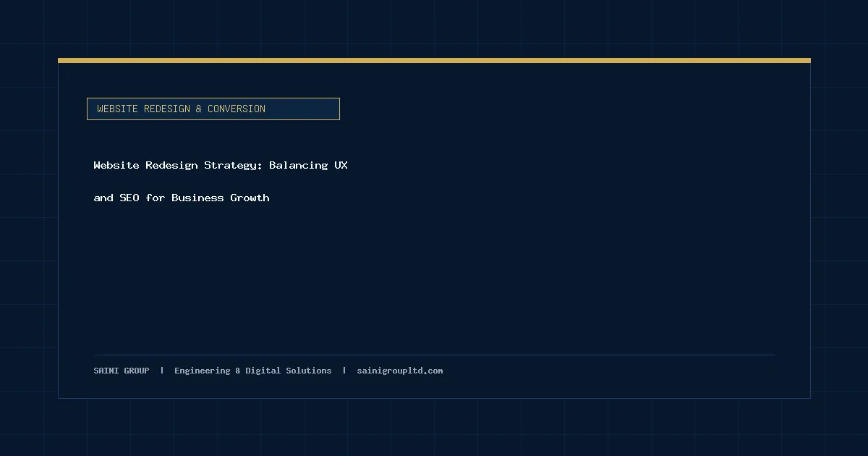Click the word CONVERSION in the tag

tap(237, 109)
